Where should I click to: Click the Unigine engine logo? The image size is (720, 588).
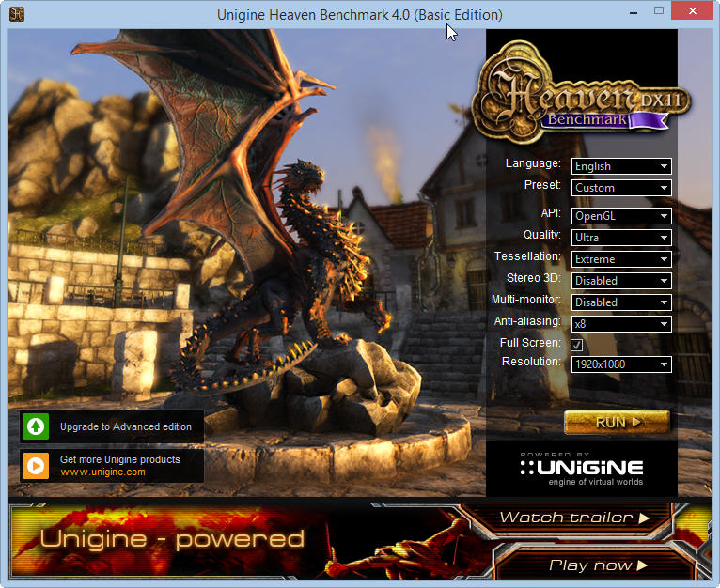tap(582, 469)
